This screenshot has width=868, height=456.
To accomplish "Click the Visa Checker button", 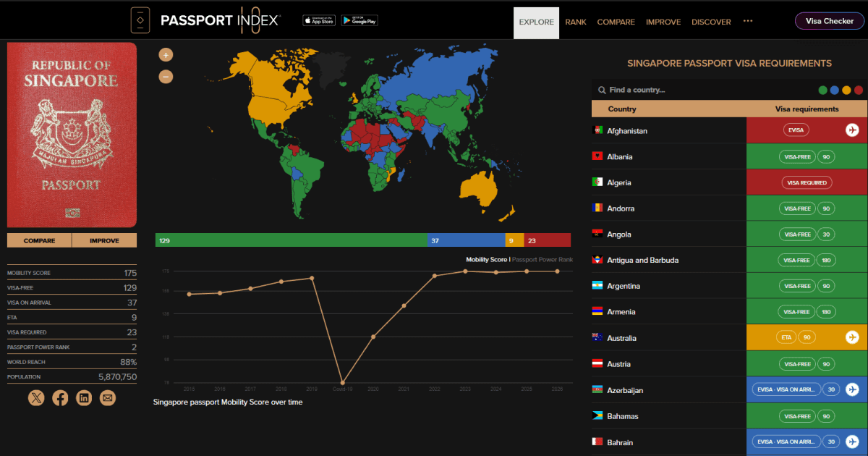I will point(830,21).
